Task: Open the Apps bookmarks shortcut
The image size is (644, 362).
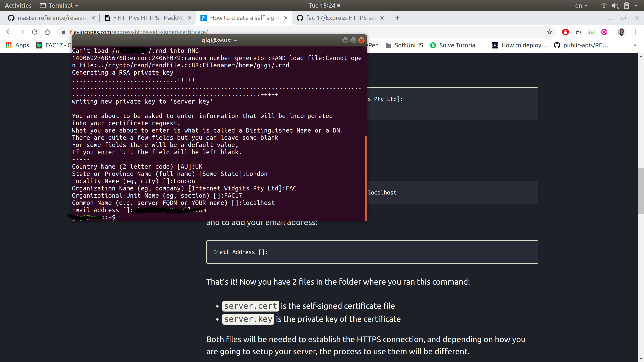Action: [18, 45]
